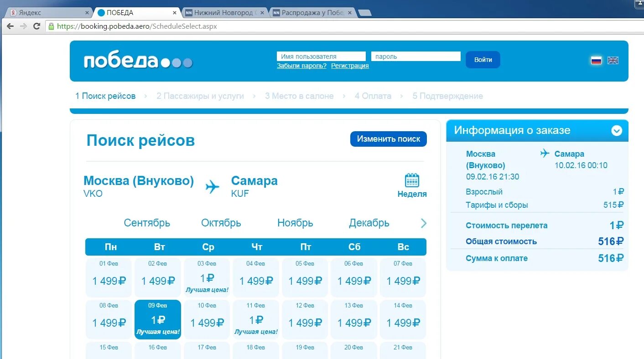Click the Войти login button
Viewport: 644px width, 359px height.
point(483,60)
